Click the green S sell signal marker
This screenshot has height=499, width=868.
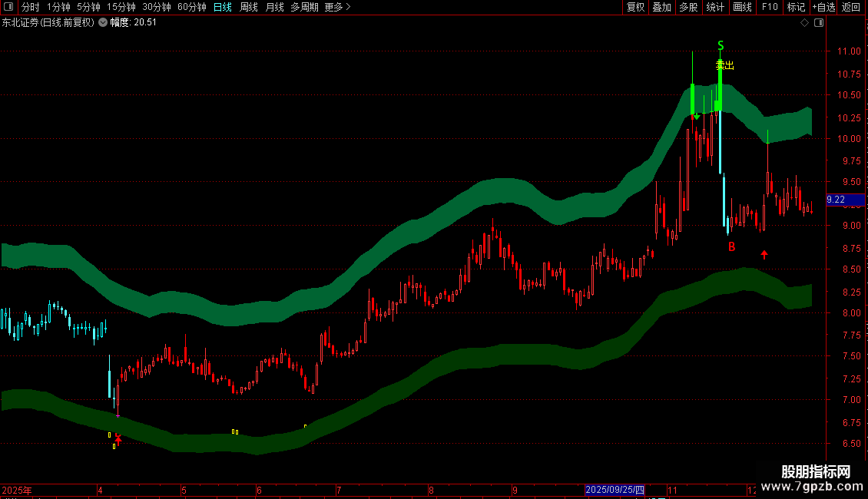click(721, 45)
